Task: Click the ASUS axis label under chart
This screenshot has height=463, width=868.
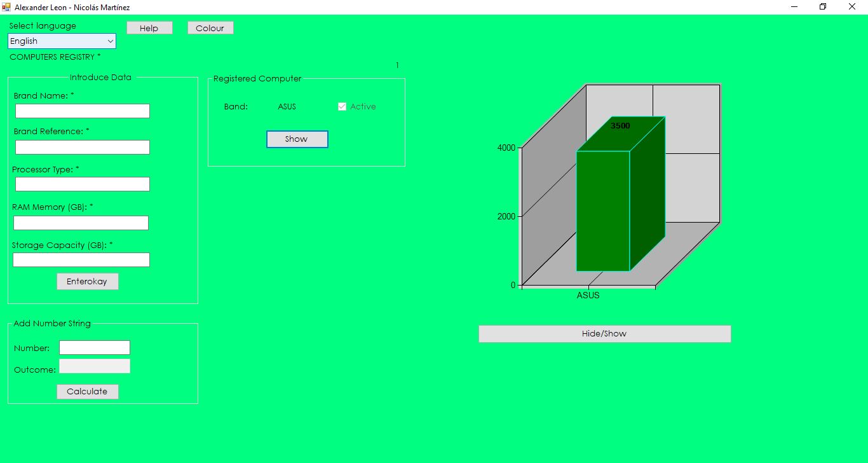Action: 588,296
